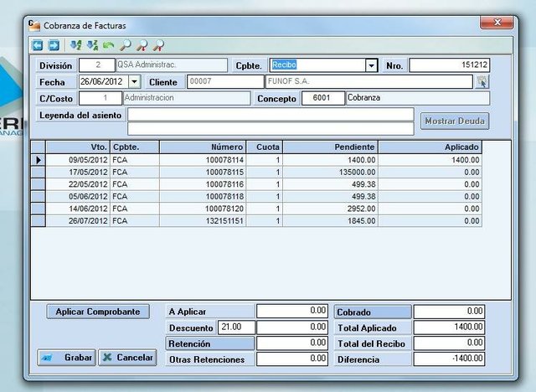Click the Concepto code field 6001
Screen dimensions: 536x392
point(323,98)
